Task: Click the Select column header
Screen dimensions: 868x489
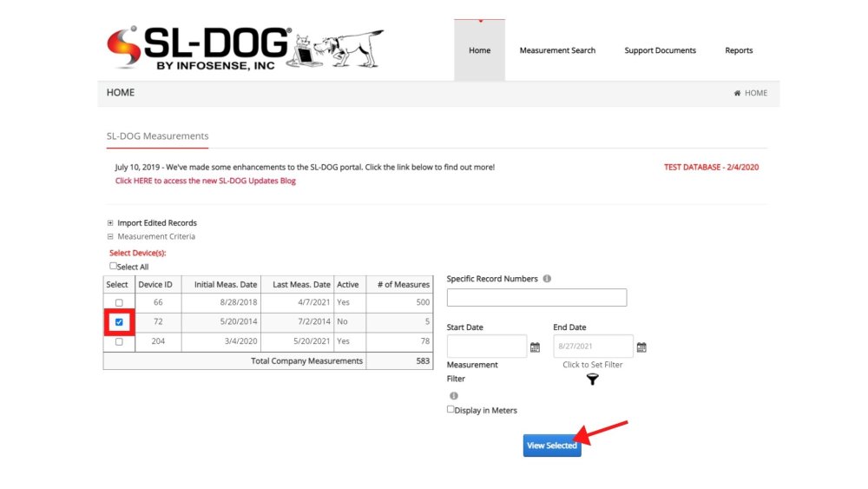Action: click(x=117, y=285)
